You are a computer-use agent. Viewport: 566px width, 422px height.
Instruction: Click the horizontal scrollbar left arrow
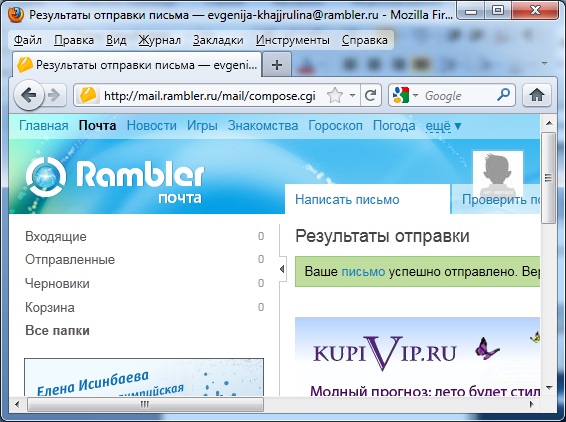[17, 404]
